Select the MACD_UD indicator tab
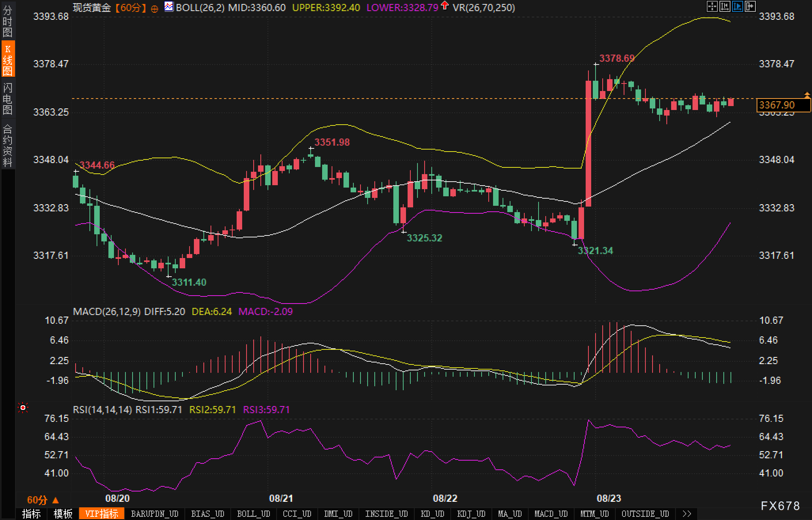812x520 pixels. pos(551,514)
